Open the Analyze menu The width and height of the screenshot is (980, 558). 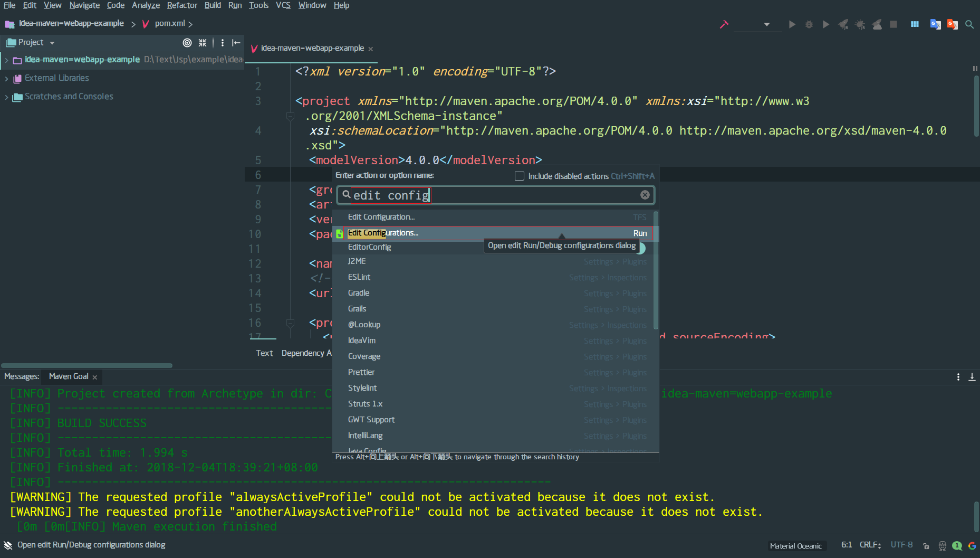pyautogui.click(x=146, y=5)
